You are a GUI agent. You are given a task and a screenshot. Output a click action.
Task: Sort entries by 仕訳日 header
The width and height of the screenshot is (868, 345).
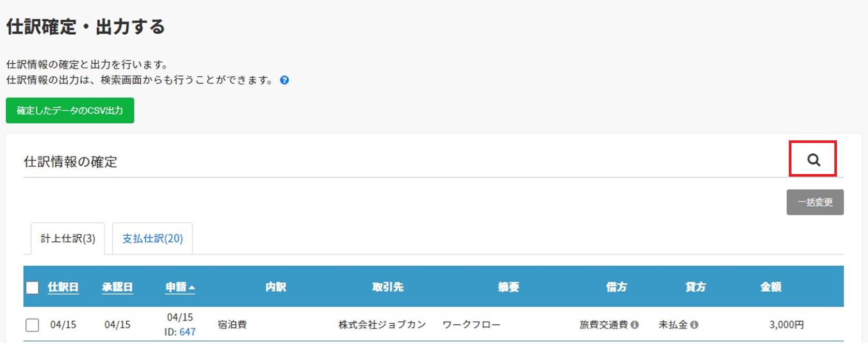63,287
